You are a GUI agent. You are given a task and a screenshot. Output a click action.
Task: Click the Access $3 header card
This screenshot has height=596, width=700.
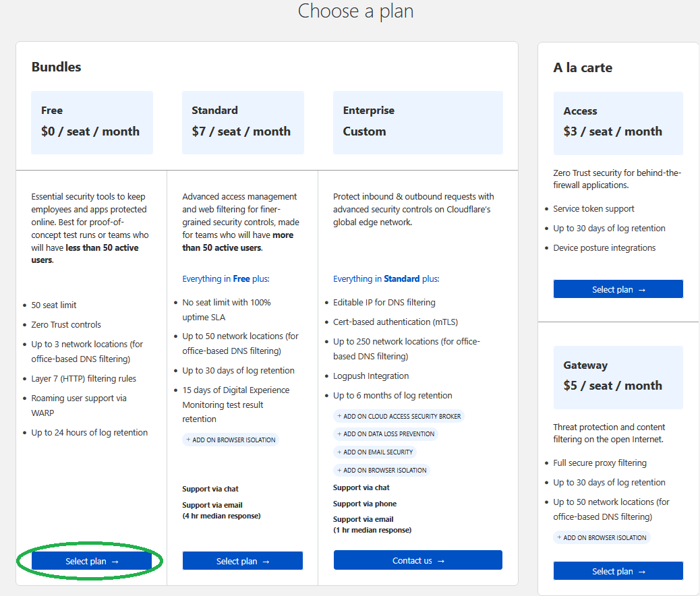point(618,123)
